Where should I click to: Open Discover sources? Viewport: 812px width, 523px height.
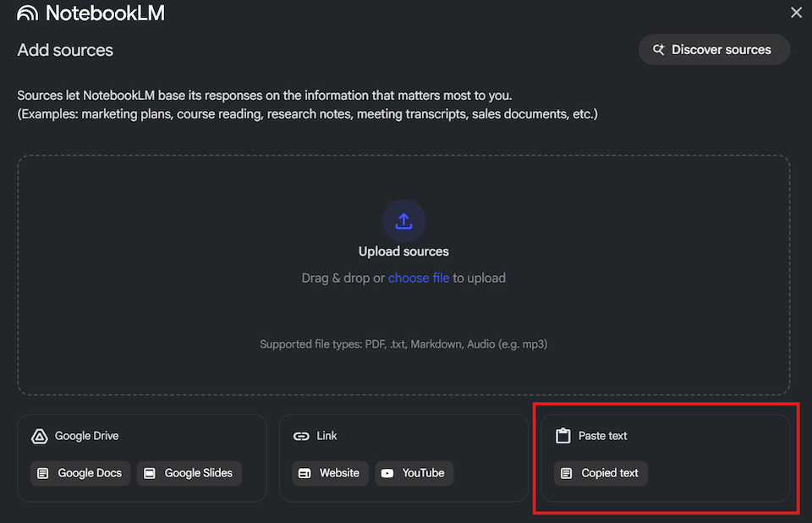click(x=714, y=50)
